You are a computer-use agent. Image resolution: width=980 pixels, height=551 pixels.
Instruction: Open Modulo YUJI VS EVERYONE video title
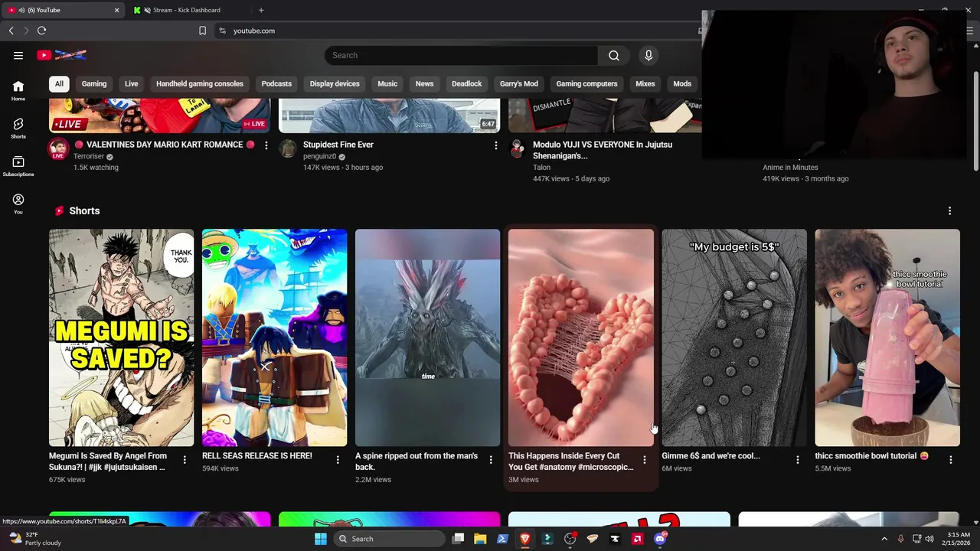[603, 150]
